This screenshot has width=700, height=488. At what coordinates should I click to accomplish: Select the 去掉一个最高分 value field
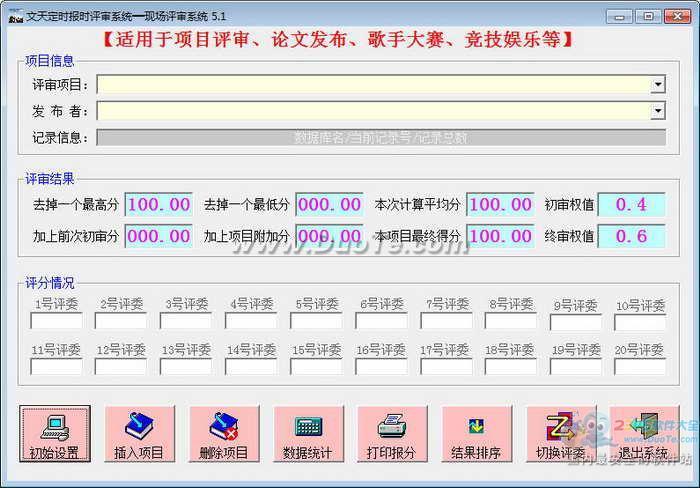pyautogui.click(x=159, y=204)
